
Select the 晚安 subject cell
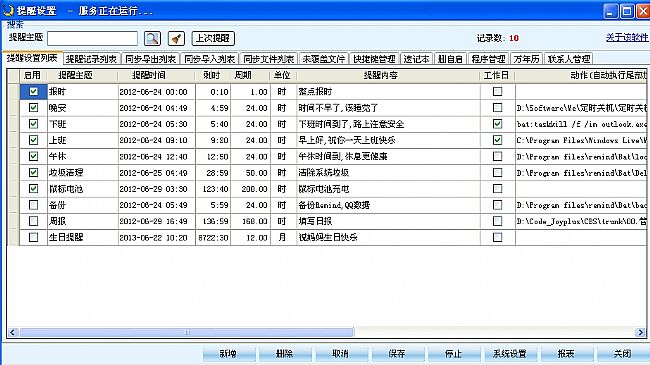tap(83, 108)
